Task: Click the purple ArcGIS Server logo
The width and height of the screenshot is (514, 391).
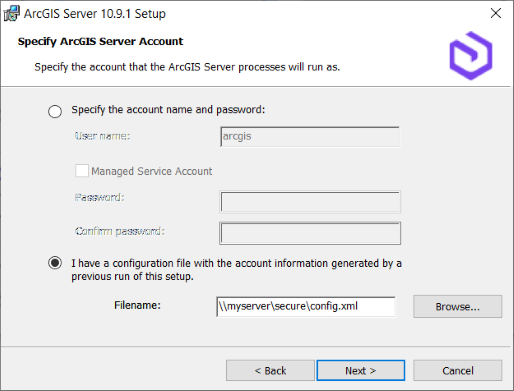Action: point(471,56)
